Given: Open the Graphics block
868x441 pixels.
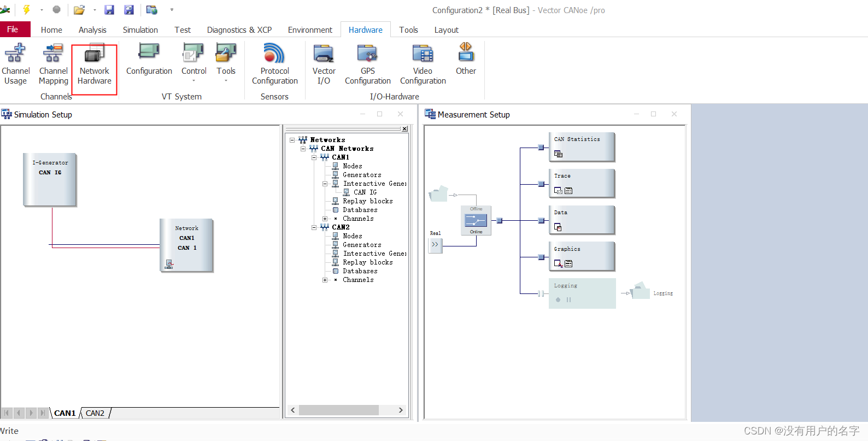Looking at the screenshot, I should pos(582,256).
